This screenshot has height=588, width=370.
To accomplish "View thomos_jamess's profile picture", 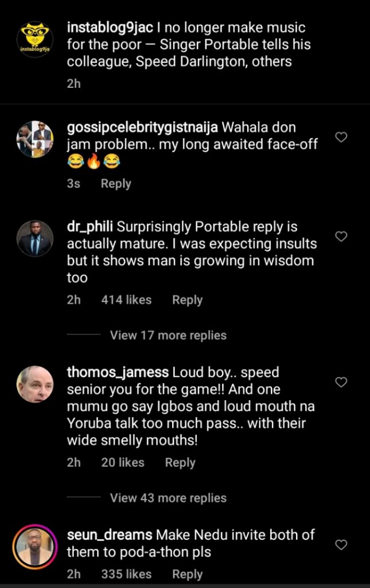I will [35, 384].
